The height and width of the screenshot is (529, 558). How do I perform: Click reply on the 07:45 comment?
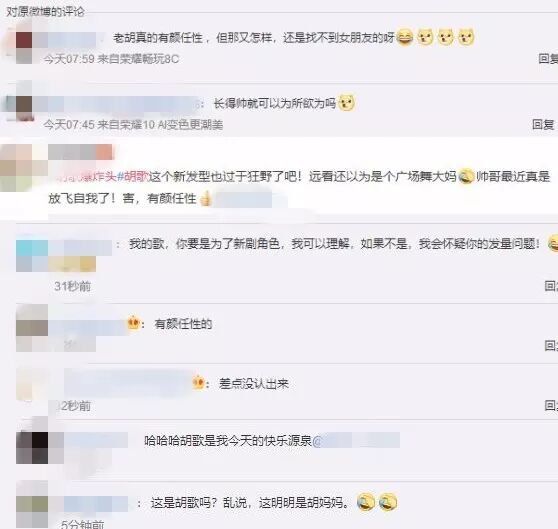tap(543, 124)
